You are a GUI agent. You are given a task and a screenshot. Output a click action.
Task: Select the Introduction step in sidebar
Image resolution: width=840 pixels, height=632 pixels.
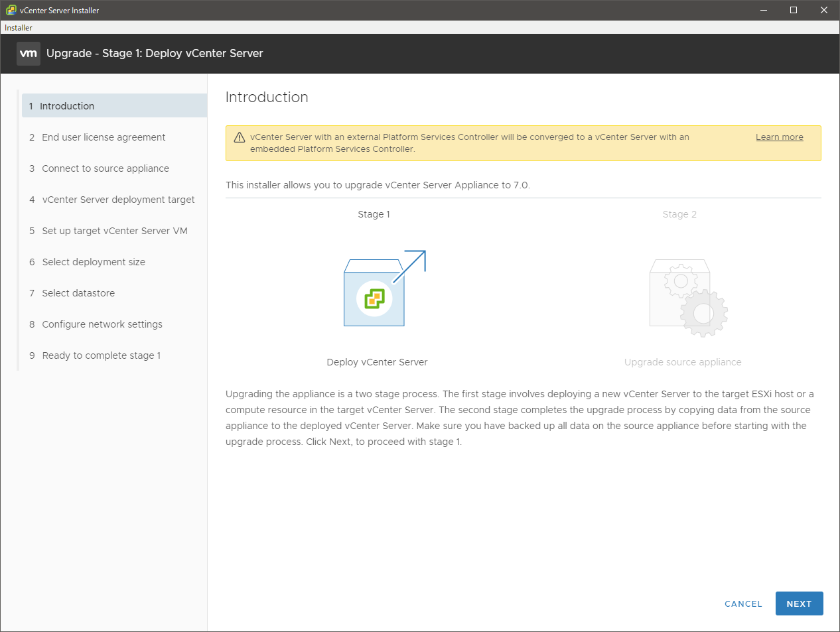click(x=67, y=106)
